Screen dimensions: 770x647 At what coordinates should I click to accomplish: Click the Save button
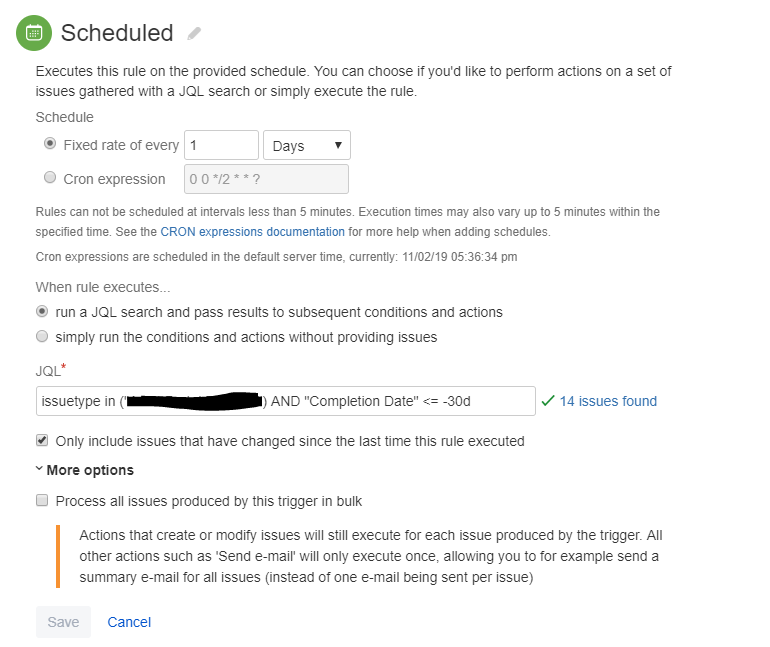click(63, 622)
